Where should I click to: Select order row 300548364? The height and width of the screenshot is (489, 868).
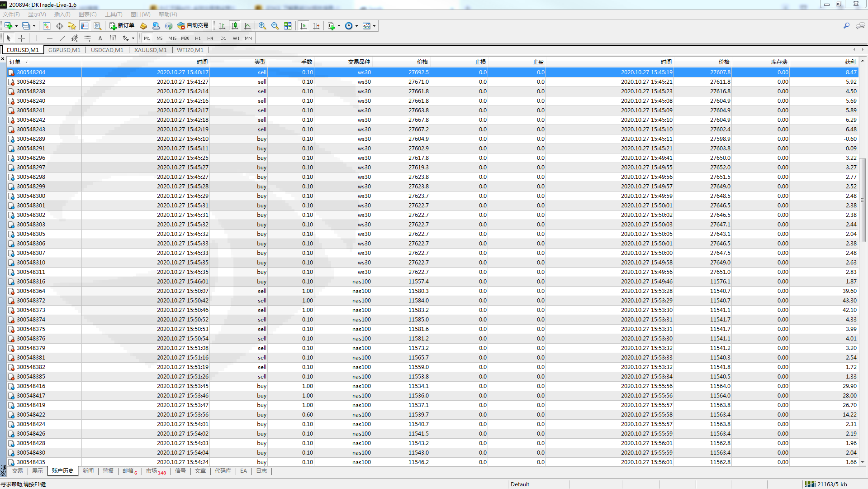pyautogui.click(x=31, y=291)
